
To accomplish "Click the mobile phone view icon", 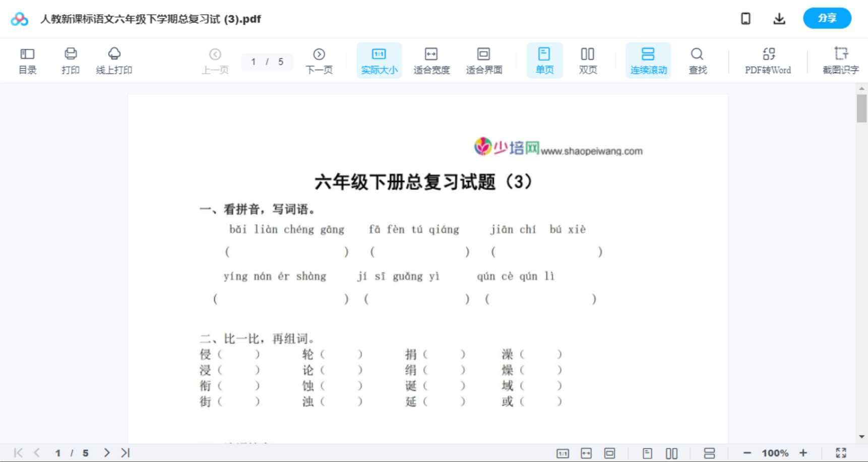I will 746,18.
